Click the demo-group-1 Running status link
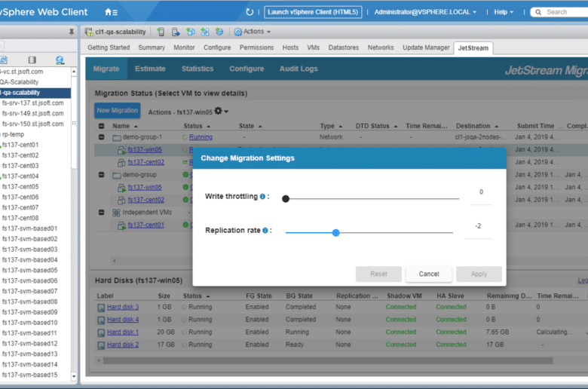This screenshot has width=588, height=389. (x=201, y=137)
